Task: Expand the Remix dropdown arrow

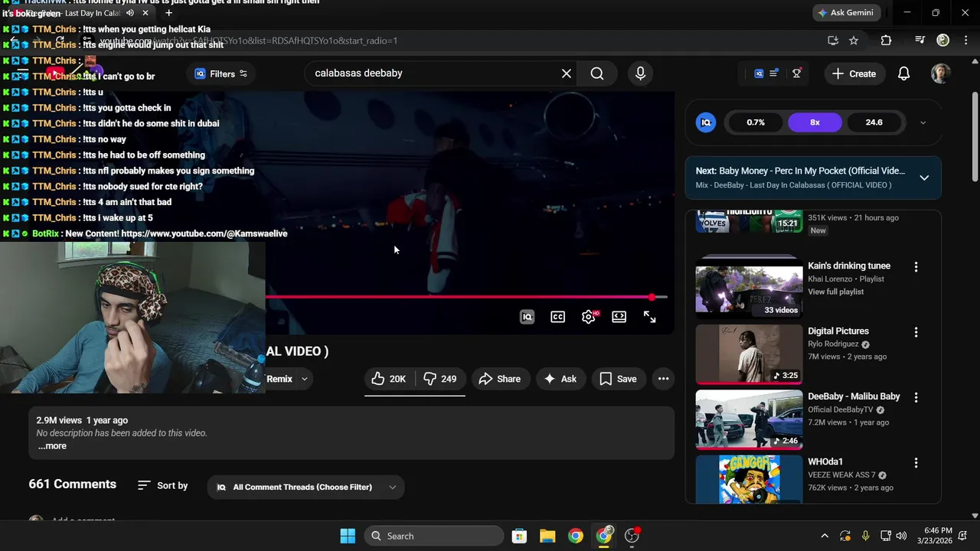Action: (x=304, y=379)
